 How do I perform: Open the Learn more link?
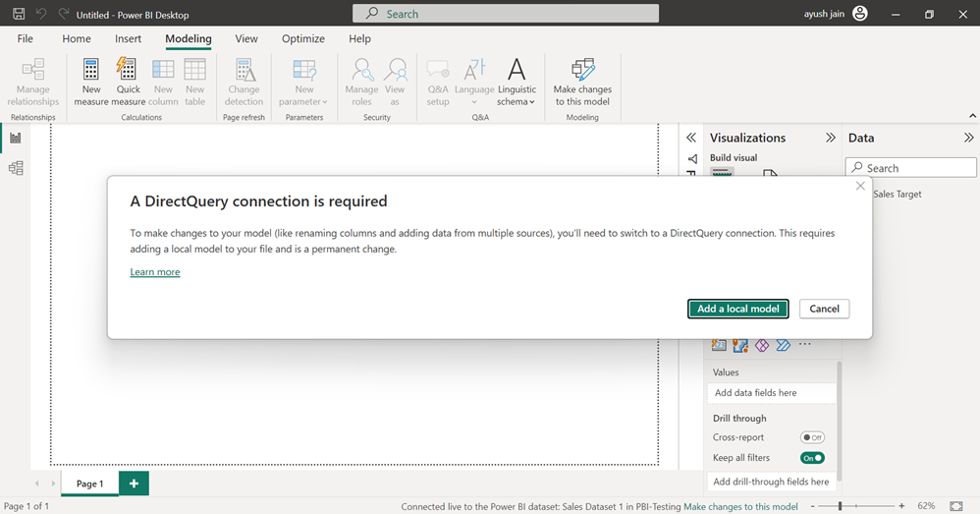click(x=155, y=272)
